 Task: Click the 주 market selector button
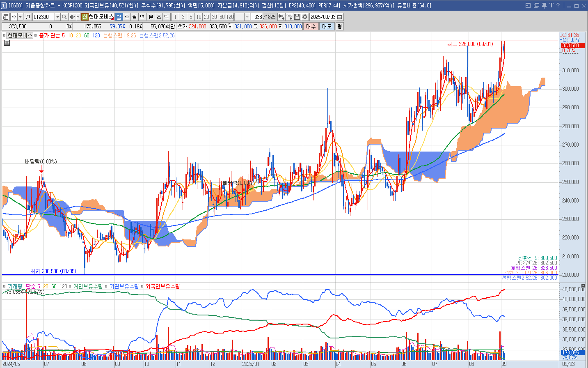[14, 17]
